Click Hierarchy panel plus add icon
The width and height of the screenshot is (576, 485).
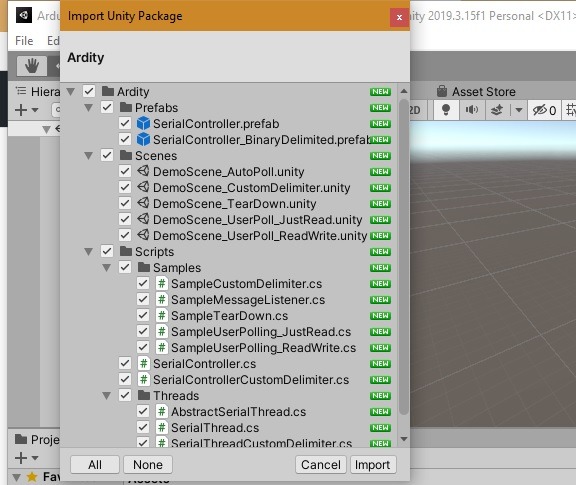(21, 110)
